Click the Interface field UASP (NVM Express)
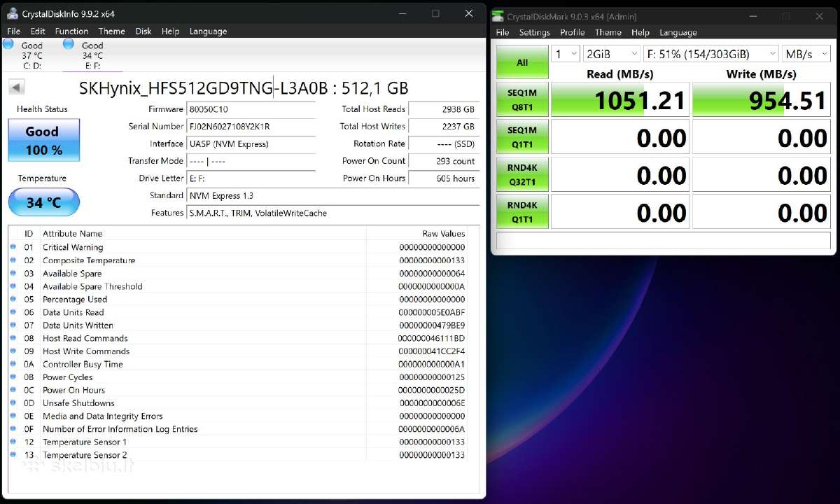 [251, 143]
